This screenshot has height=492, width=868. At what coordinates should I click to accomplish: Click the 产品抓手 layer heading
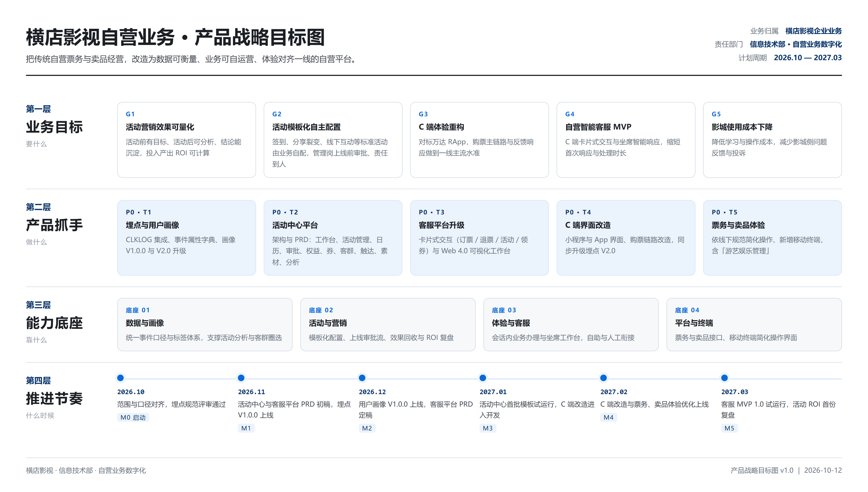(55, 225)
